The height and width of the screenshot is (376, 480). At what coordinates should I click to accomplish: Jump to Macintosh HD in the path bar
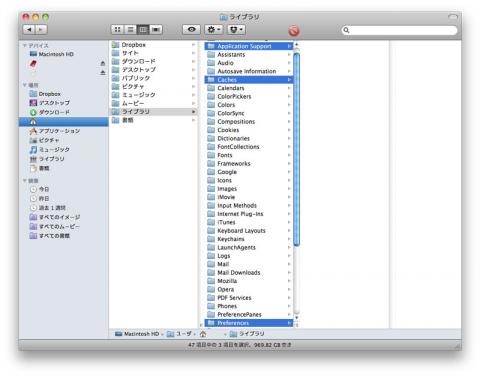137,334
